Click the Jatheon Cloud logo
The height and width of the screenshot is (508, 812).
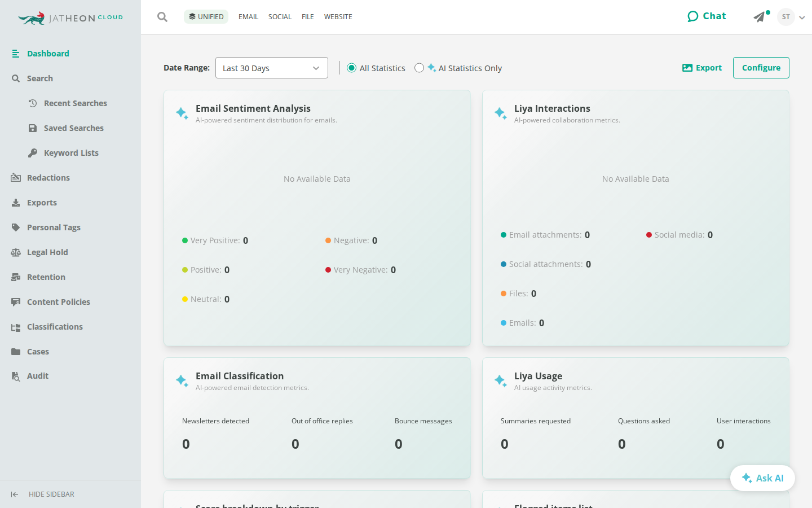pyautogui.click(x=70, y=18)
